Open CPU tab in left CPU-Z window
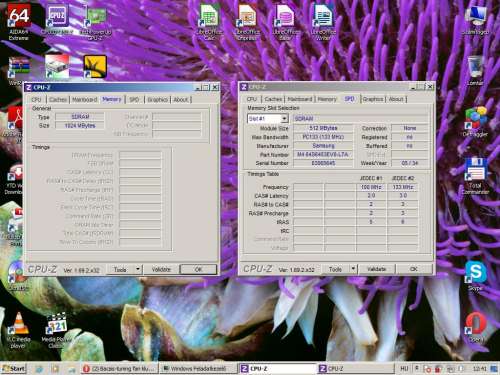Image resolution: width=500 pixels, height=375 pixels. (36, 100)
